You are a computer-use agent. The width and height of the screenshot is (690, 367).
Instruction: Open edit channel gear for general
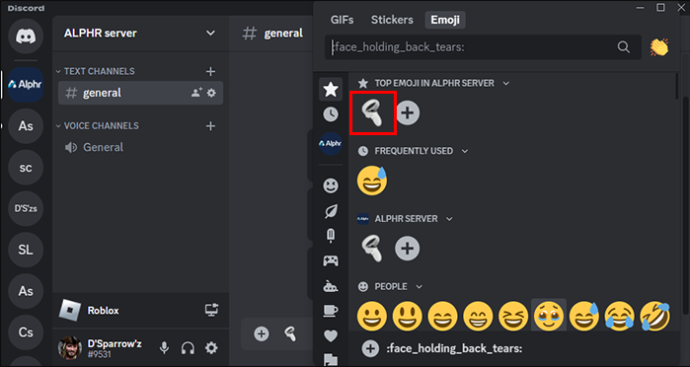click(212, 93)
